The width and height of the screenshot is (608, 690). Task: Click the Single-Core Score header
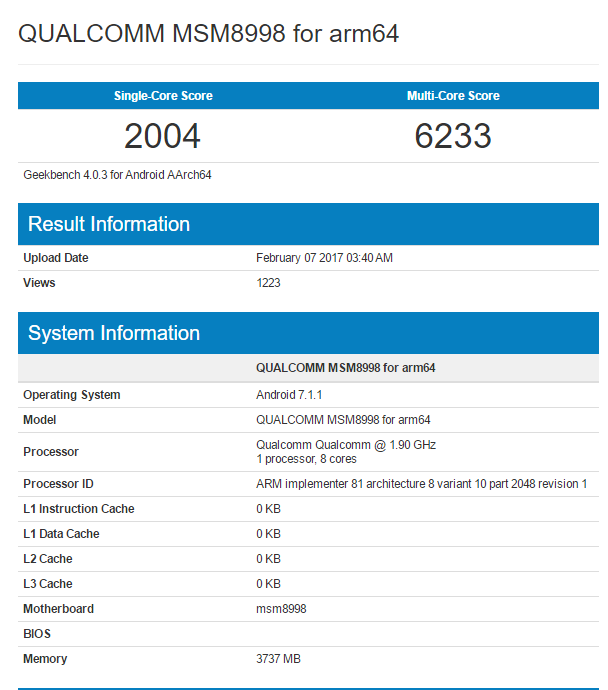(x=163, y=95)
